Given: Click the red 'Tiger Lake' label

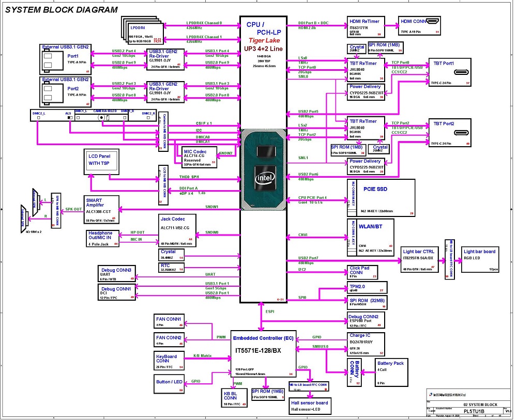Looking at the screenshot, I should pos(264,40).
